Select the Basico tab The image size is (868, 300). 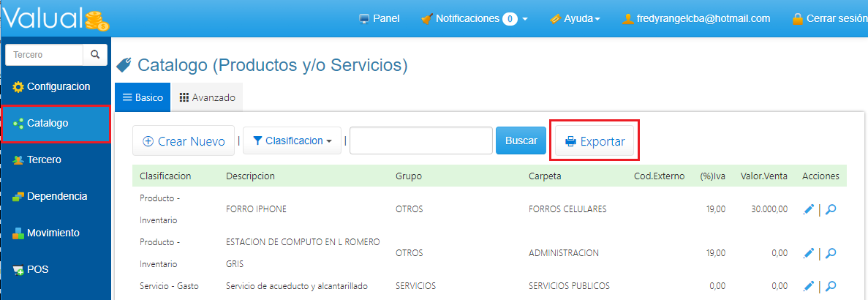coord(143,97)
